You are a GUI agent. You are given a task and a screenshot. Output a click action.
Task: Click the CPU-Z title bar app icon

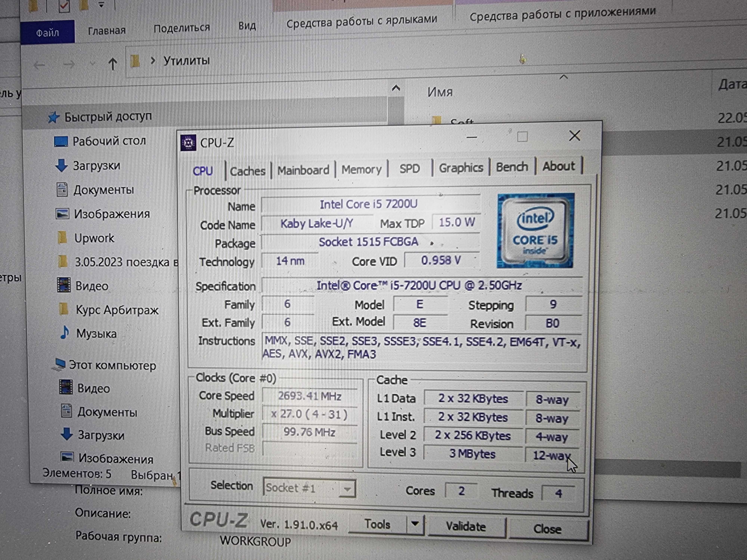coord(188,143)
